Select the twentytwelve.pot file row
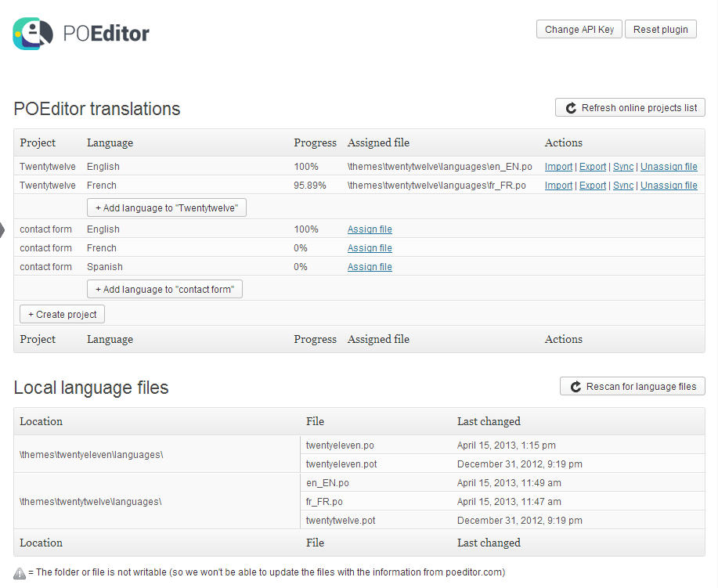Screen dimensions: 718x588 (341, 521)
